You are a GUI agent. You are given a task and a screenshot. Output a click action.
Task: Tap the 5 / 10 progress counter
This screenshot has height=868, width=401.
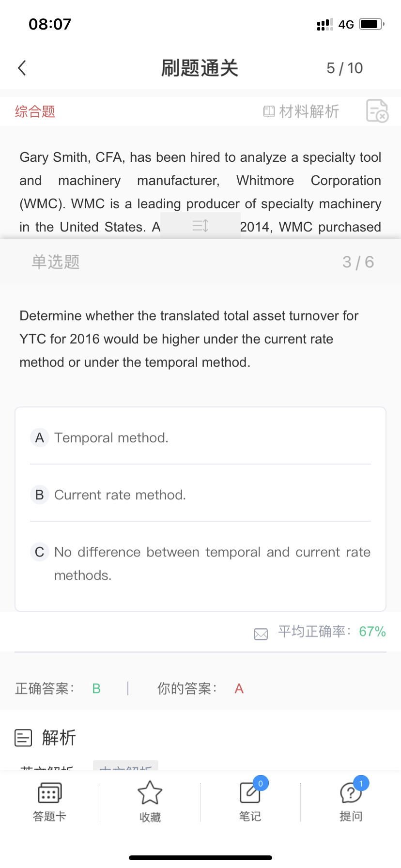coord(344,68)
